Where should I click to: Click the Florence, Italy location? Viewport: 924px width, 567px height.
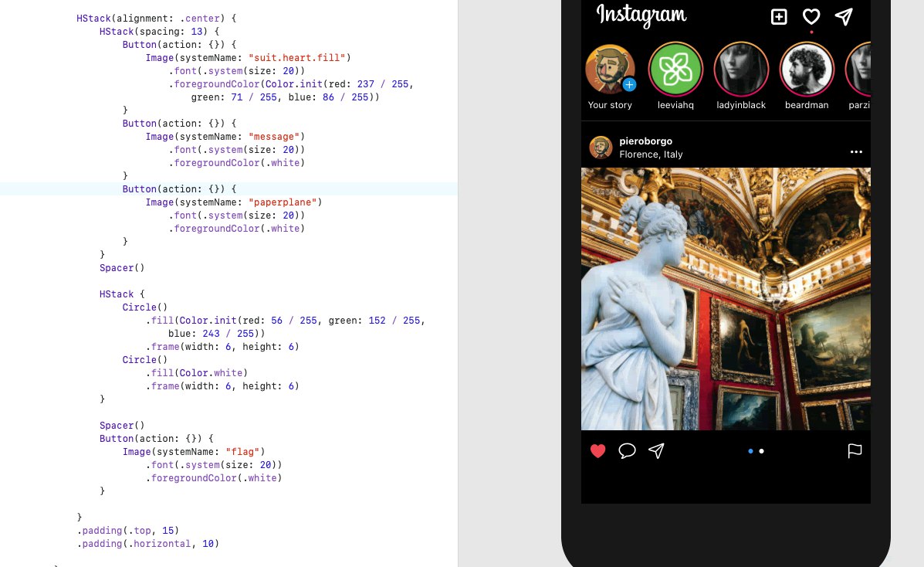click(652, 154)
